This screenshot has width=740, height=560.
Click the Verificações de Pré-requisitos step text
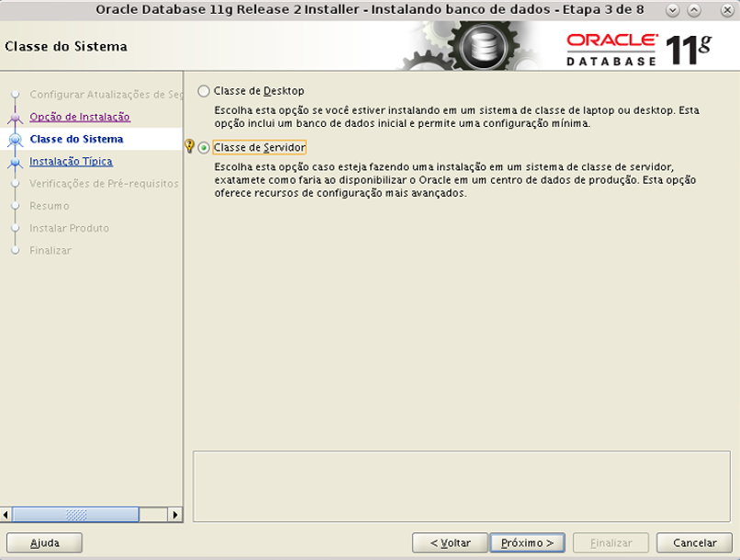tap(104, 184)
